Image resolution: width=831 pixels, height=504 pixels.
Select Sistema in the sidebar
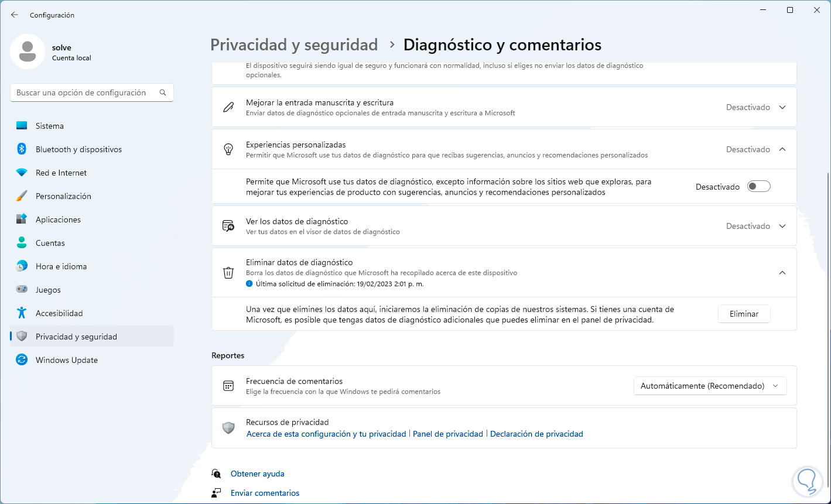(50, 126)
